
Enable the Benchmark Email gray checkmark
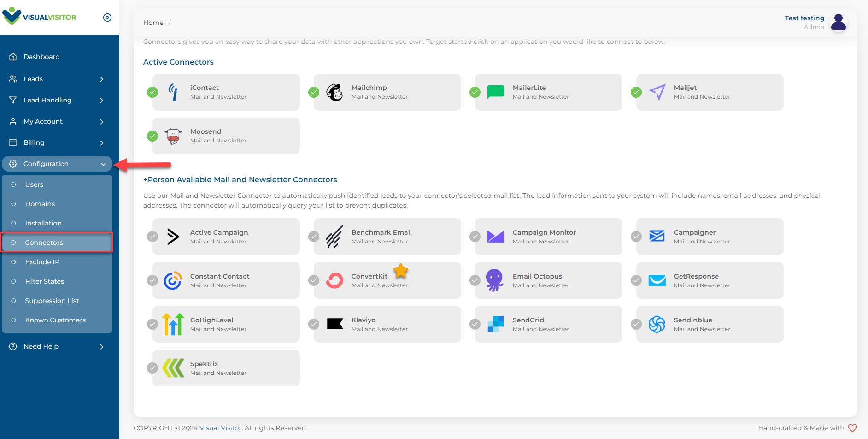[x=314, y=237]
